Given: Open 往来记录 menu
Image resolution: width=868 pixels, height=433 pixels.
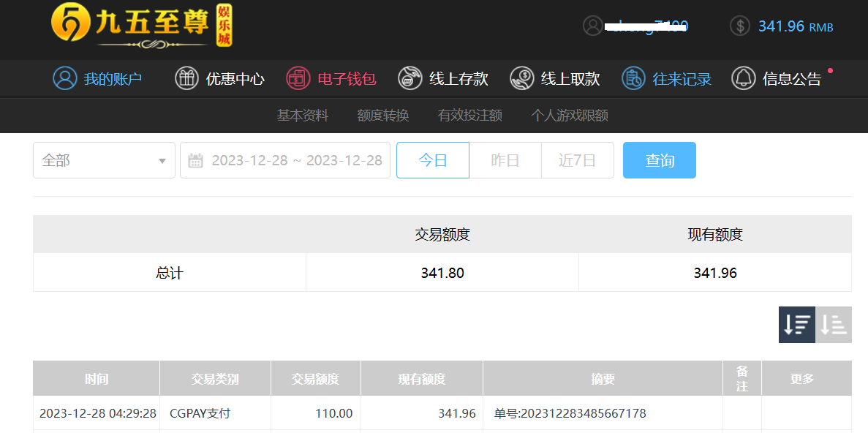Looking at the screenshot, I should click(x=682, y=78).
